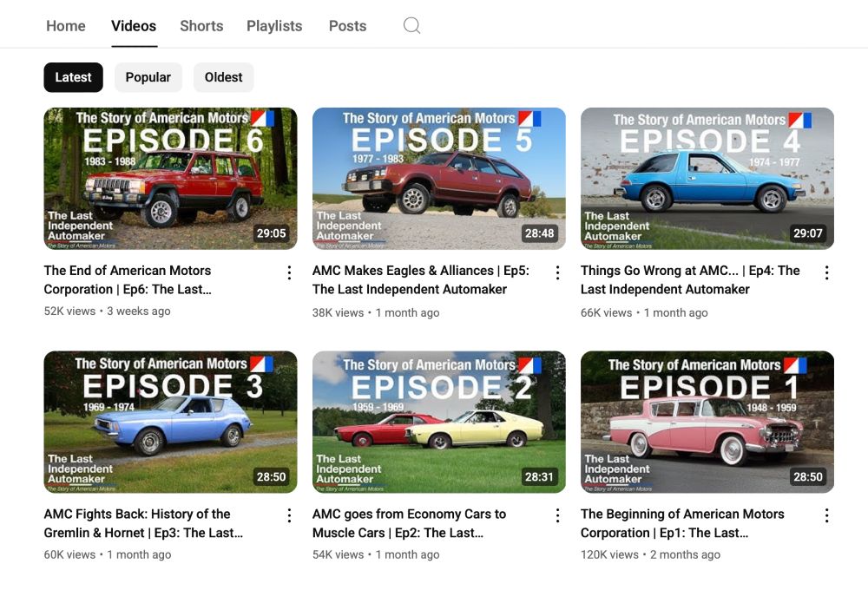868x590 pixels.
Task: Sort videos by Latest
Action: (x=73, y=77)
